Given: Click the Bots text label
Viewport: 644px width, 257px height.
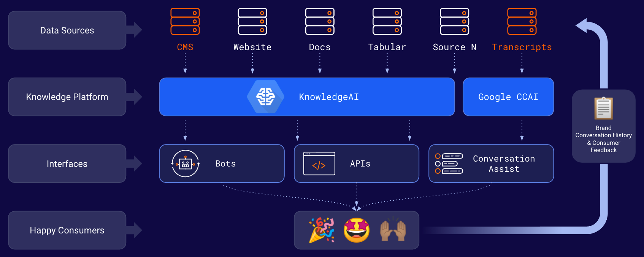Looking at the screenshot, I should point(225,163).
